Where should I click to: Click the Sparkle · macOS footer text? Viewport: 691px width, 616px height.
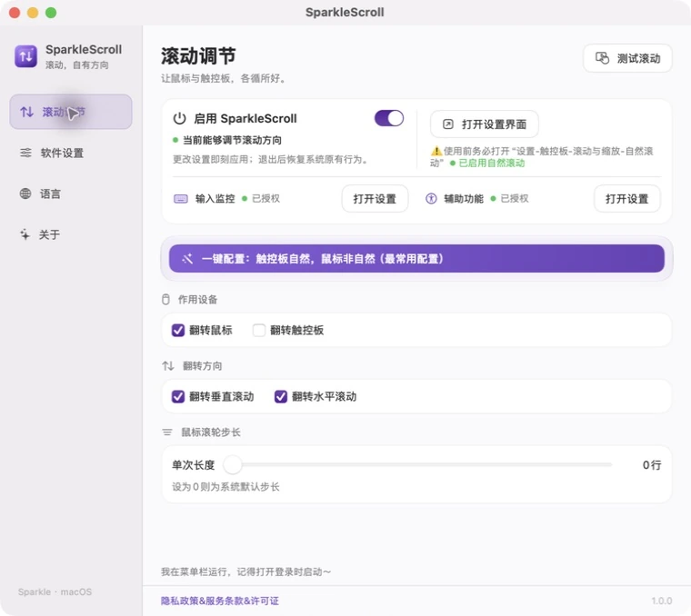[55, 591]
